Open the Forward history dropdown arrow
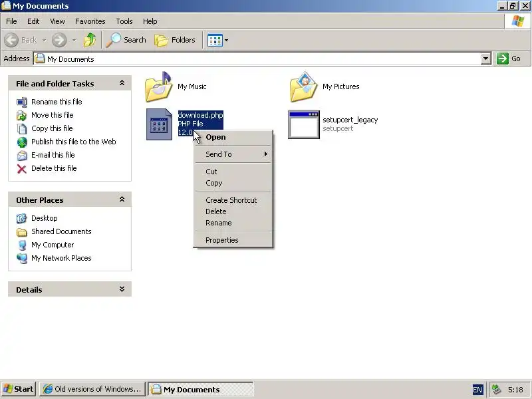Image resolution: width=532 pixels, height=399 pixels. (74, 40)
